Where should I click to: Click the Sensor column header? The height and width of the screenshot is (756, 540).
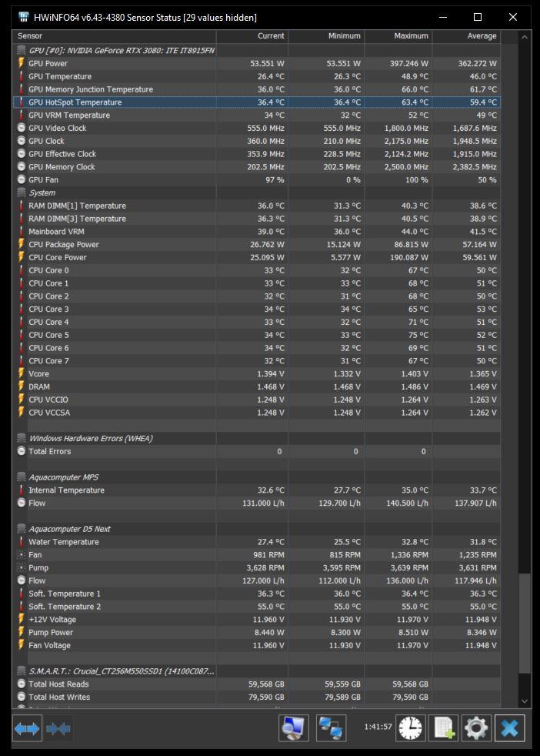(115, 35)
